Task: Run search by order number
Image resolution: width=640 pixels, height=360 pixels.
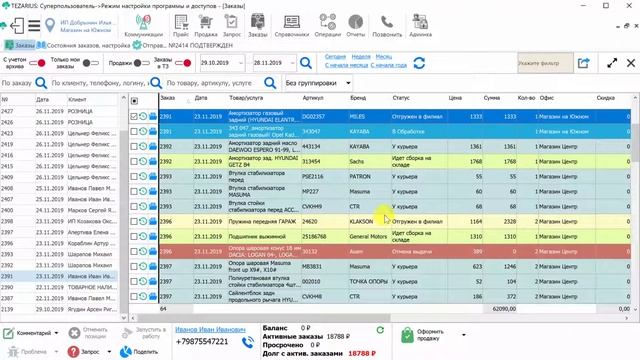Action: (x=41, y=83)
